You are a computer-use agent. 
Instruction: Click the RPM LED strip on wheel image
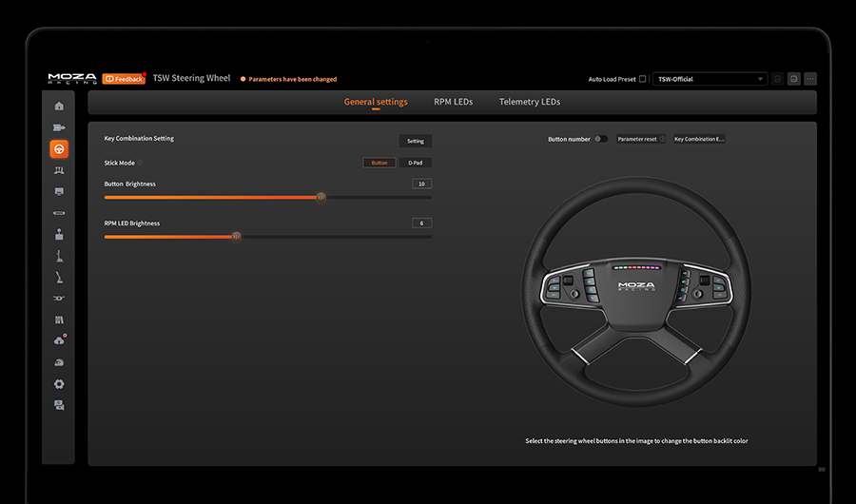tap(636, 267)
